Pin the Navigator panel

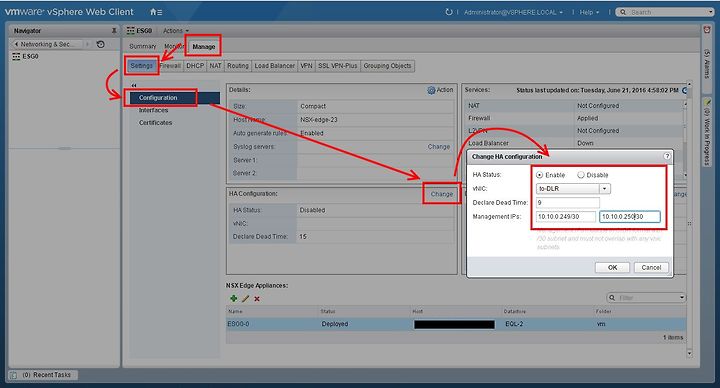tap(114, 31)
